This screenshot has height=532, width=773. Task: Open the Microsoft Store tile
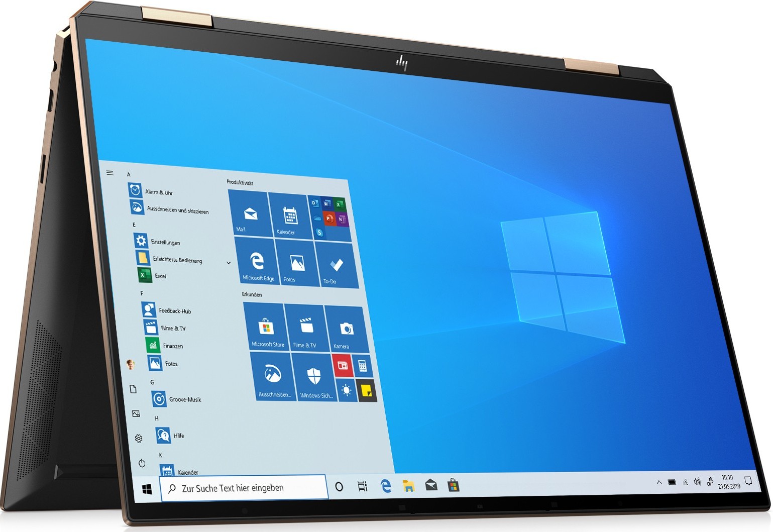tap(266, 328)
